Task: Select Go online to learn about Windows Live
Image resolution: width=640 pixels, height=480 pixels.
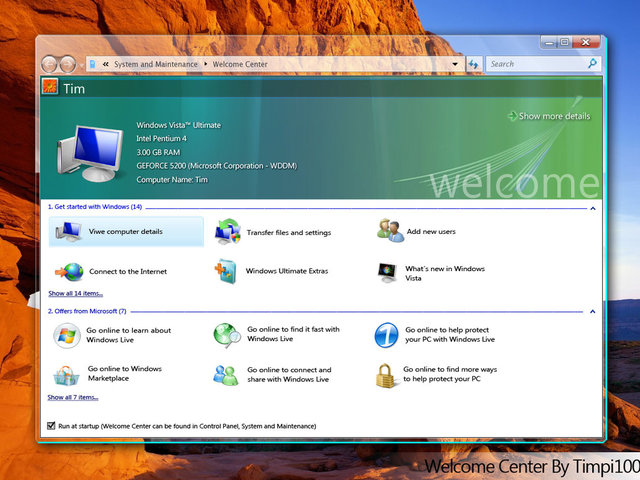Action: (129, 335)
